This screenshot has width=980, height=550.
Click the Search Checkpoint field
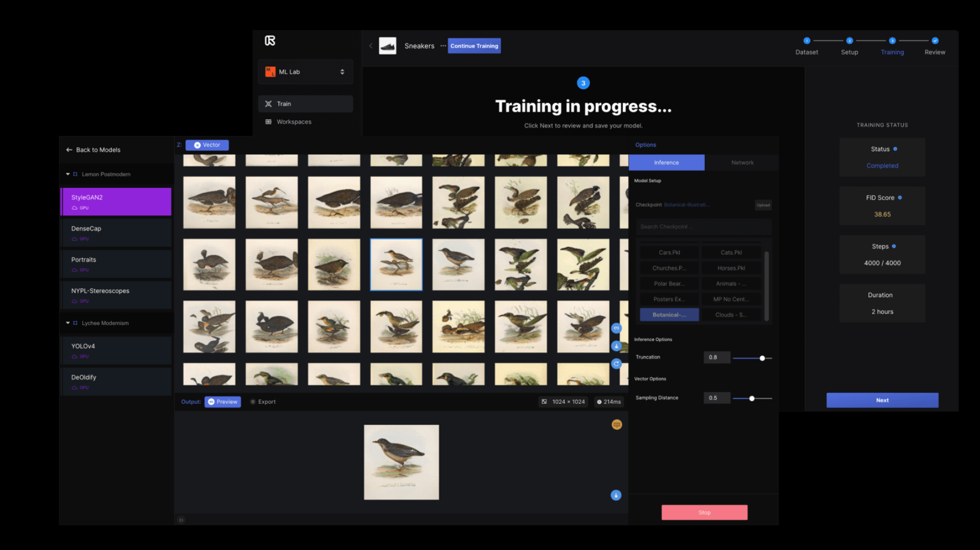704,227
